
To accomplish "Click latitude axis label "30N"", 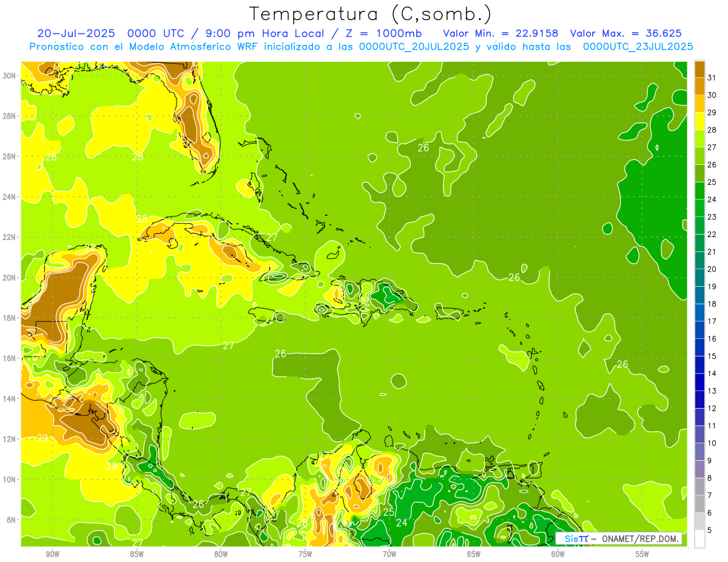I will point(10,76).
